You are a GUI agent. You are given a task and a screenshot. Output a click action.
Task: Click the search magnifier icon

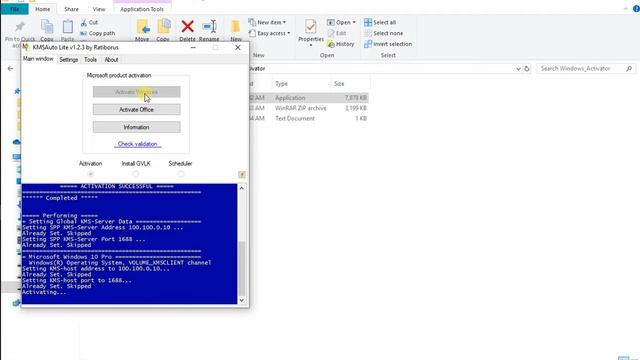point(629,69)
